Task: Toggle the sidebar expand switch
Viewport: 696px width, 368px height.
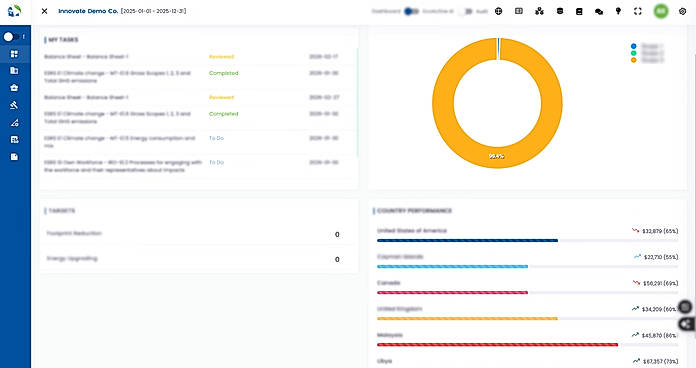Action: pos(12,37)
